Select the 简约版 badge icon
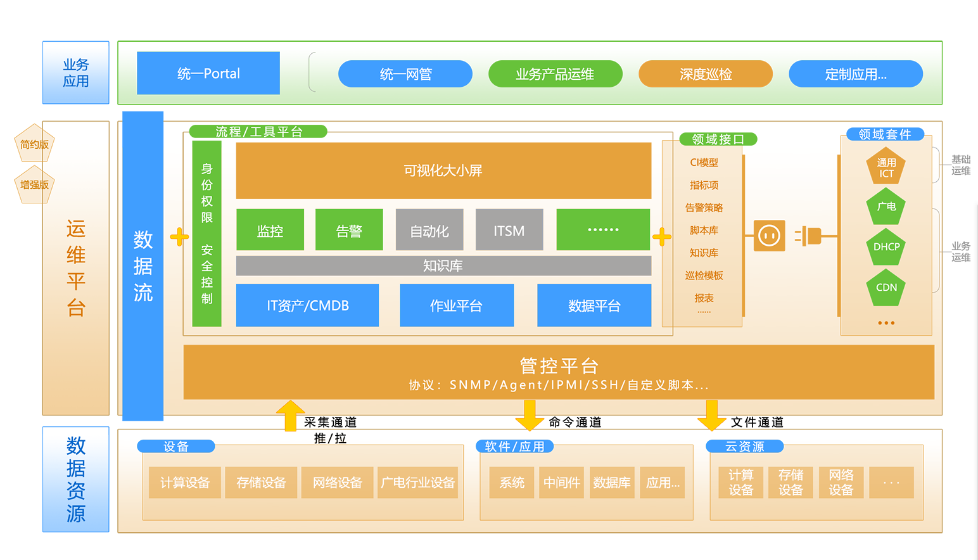Image resolution: width=978 pixels, height=560 pixels. (34, 143)
